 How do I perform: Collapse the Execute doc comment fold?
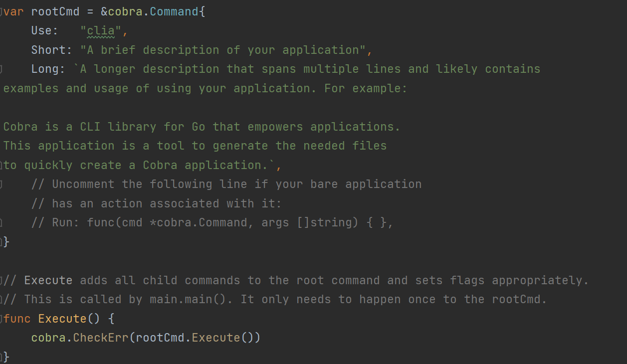(1, 281)
